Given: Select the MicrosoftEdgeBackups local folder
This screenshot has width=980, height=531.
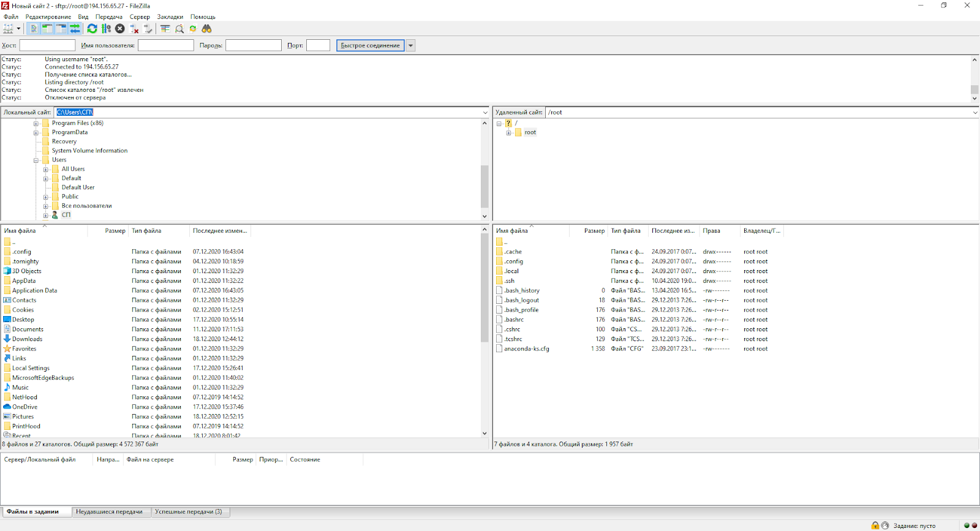Looking at the screenshot, I should pos(43,378).
